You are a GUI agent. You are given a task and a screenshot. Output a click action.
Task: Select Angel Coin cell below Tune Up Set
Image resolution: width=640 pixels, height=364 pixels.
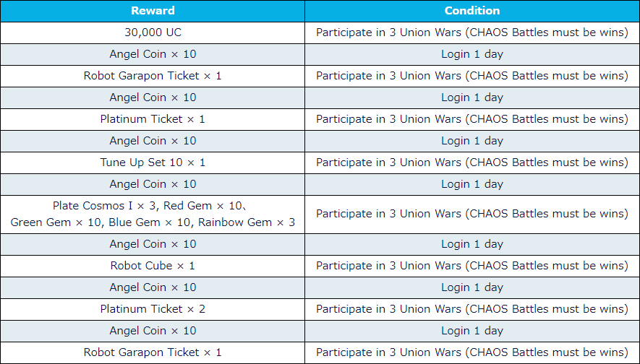pyautogui.click(x=153, y=184)
